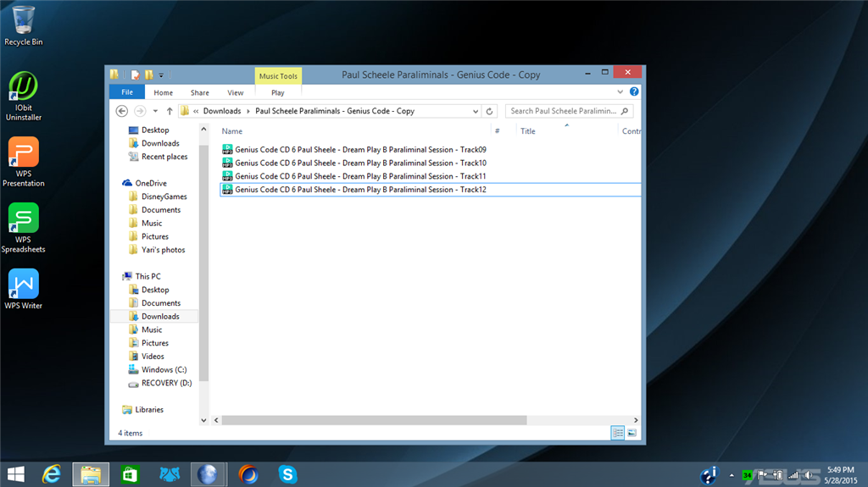Viewport: 868px width, 487px height.
Task: Click the globe browser taskbar icon
Action: 208,474
